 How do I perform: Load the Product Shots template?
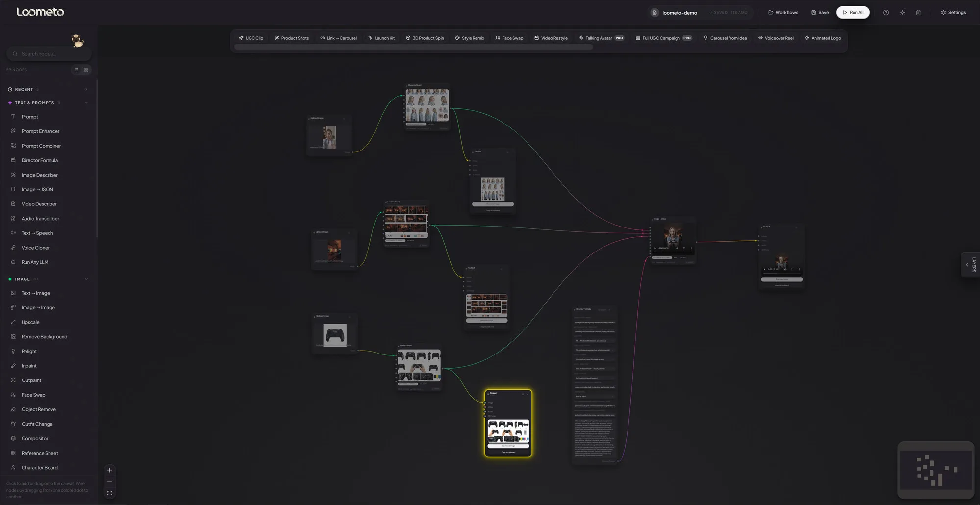click(x=292, y=38)
